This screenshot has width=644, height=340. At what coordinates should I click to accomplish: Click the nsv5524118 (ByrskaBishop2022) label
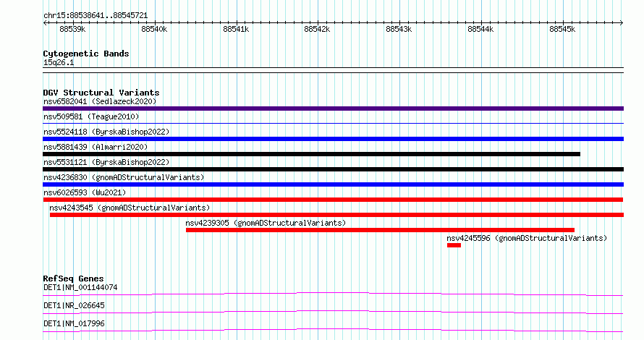pos(106,132)
